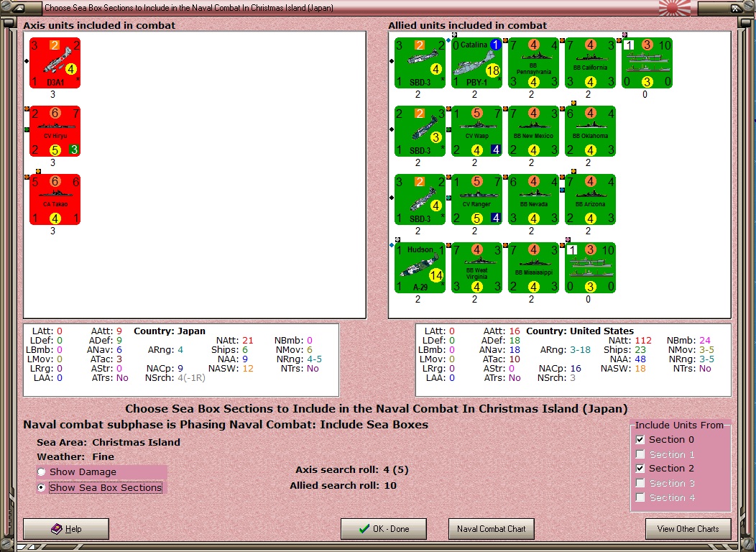The height and width of the screenshot is (552, 756).
Task: Select the CA Takao cruiser unit
Action: [x=55, y=200]
